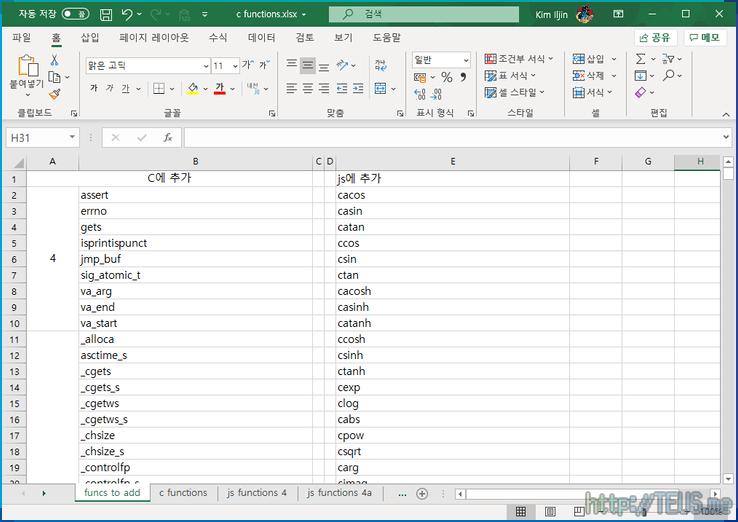The image size is (738, 522).
Task: Switch to the 검토 ribbon tab
Action: point(305,38)
